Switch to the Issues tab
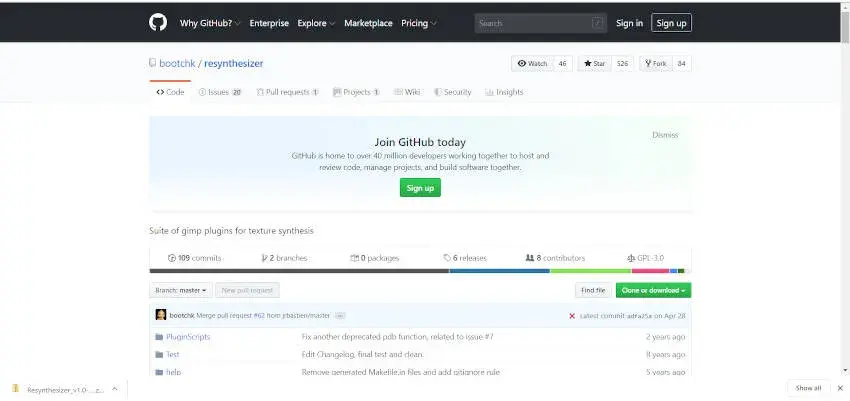 [x=220, y=92]
